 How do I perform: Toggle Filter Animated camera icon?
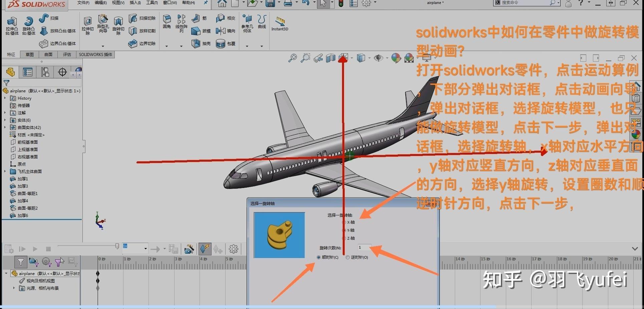point(34,262)
